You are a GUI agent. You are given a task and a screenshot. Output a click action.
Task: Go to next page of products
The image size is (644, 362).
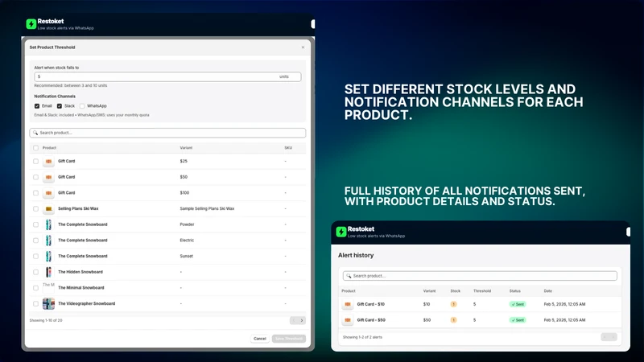(x=302, y=320)
